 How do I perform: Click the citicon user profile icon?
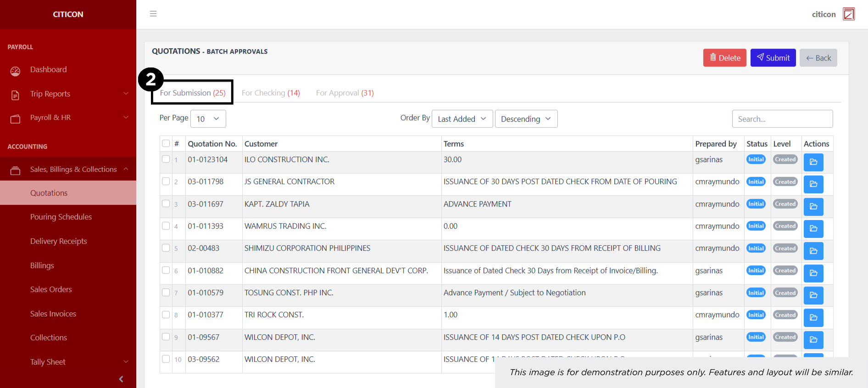[x=849, y=14]
